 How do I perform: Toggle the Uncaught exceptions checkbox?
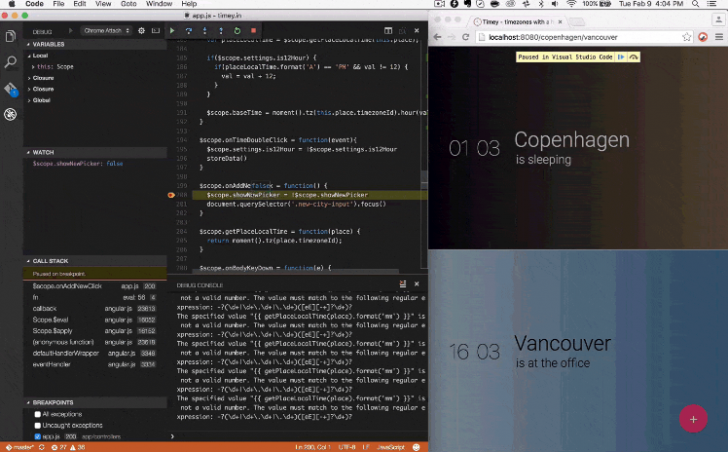38,426
